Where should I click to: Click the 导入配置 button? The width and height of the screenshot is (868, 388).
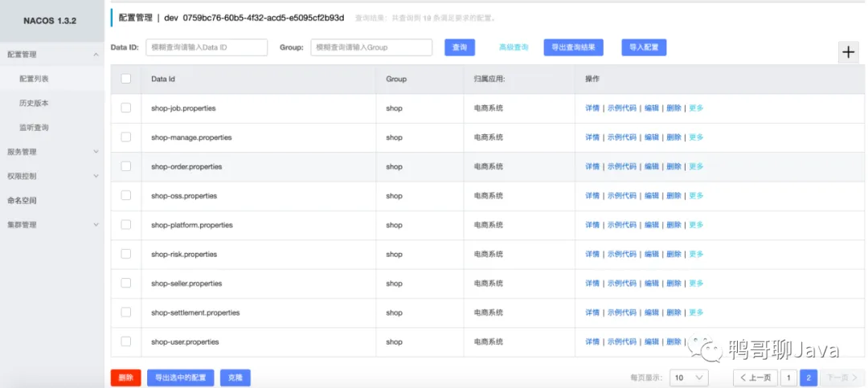click(644, 47)
